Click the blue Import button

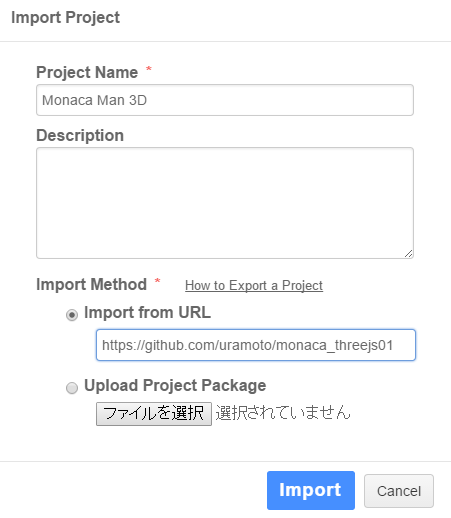pyautogui.click(x=311, y=490)
